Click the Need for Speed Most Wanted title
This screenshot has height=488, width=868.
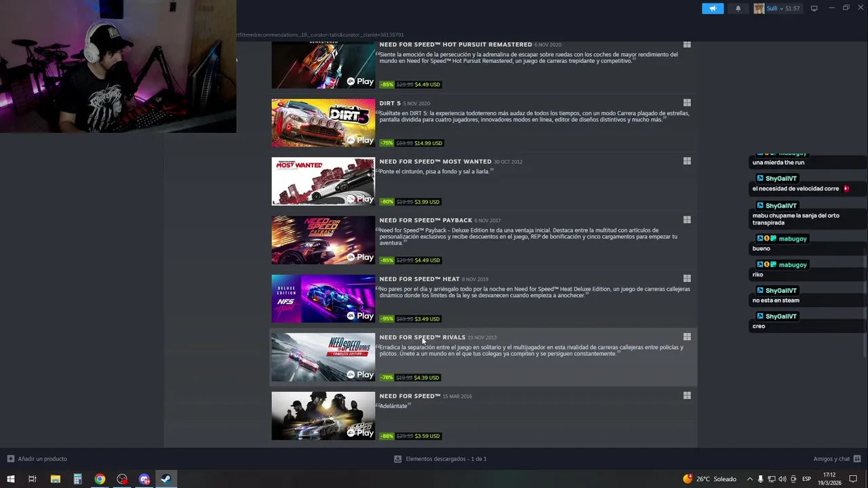435,161
